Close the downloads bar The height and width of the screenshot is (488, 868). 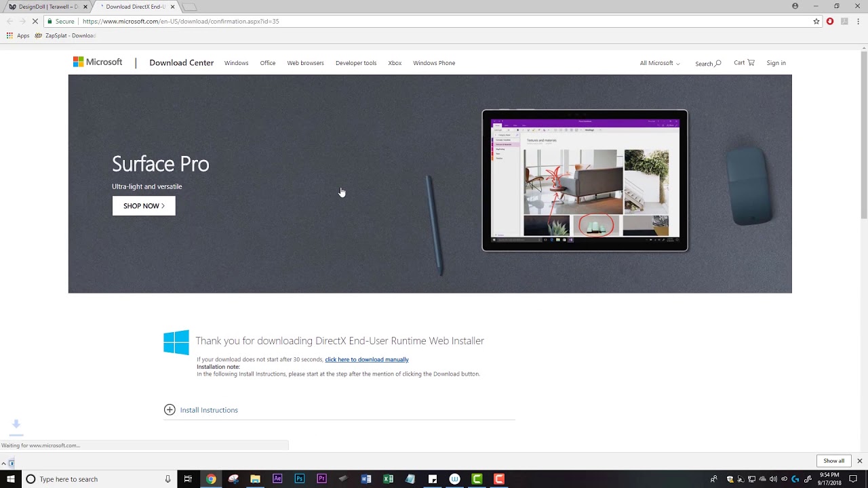pyautogui.click(x=859, y=461)
